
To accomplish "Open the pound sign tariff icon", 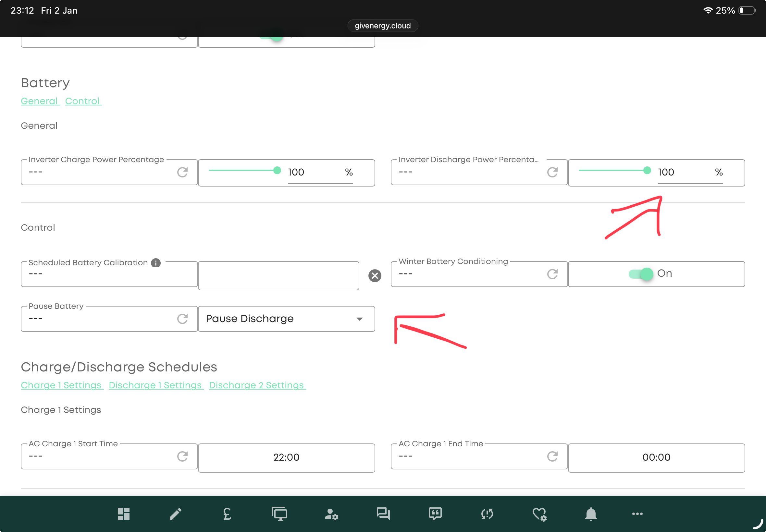I will [x=227, y=514].
